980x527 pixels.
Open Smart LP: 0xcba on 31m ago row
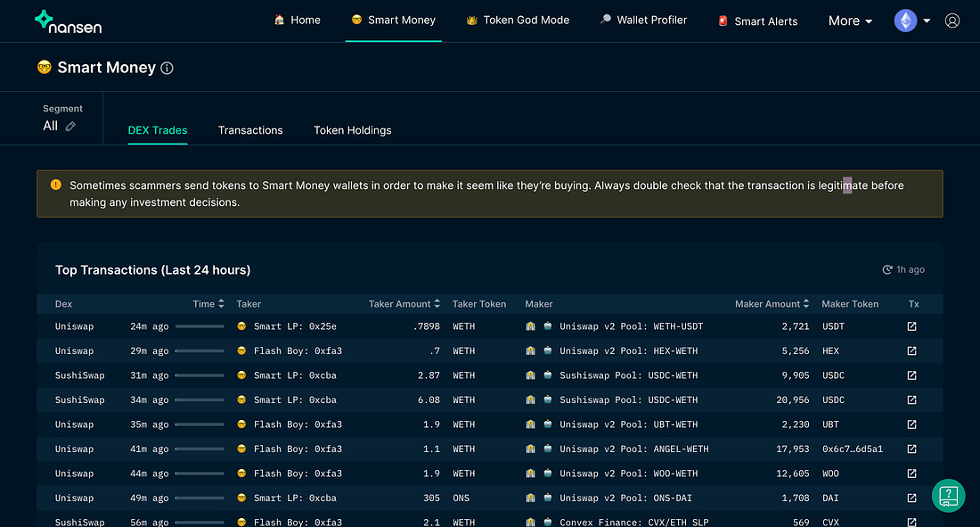(x=295, y=375)
